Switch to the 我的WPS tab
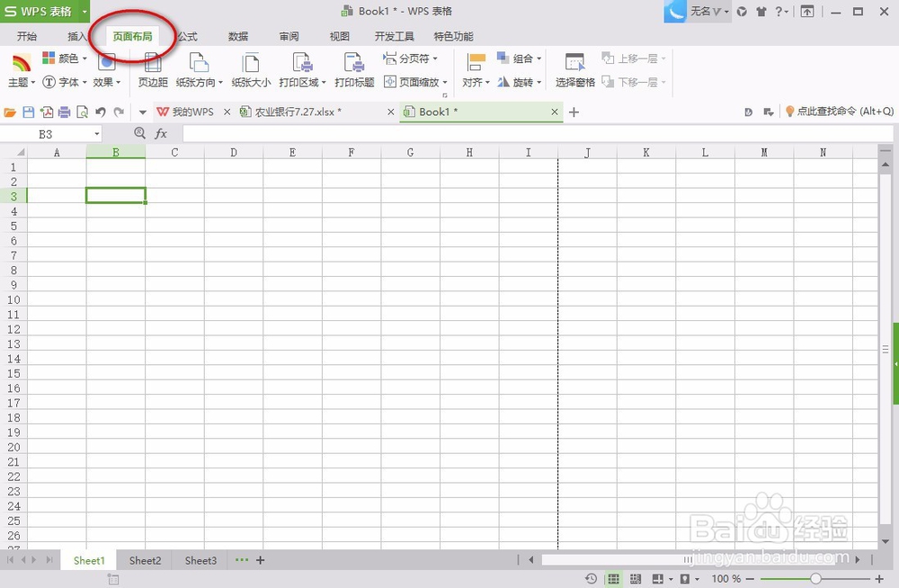Viewport: 899px width, 588px height. point(193,111)
